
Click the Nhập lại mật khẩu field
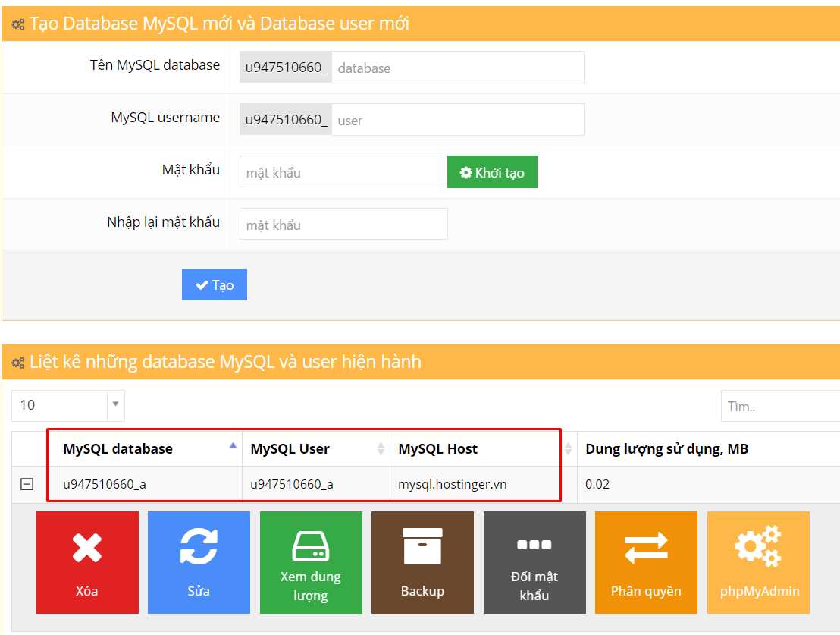343,225
